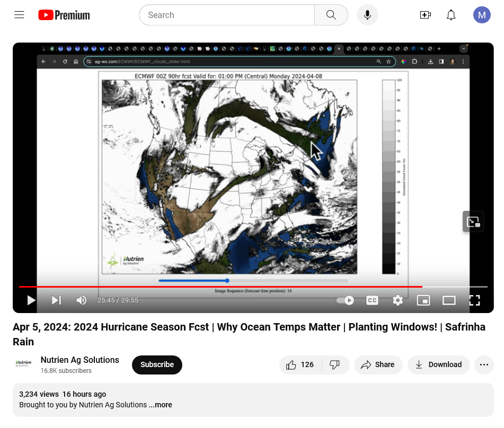Viewport: 504px width, 428px height.
Task: Skip to the next video
Action: pos(56,300)
